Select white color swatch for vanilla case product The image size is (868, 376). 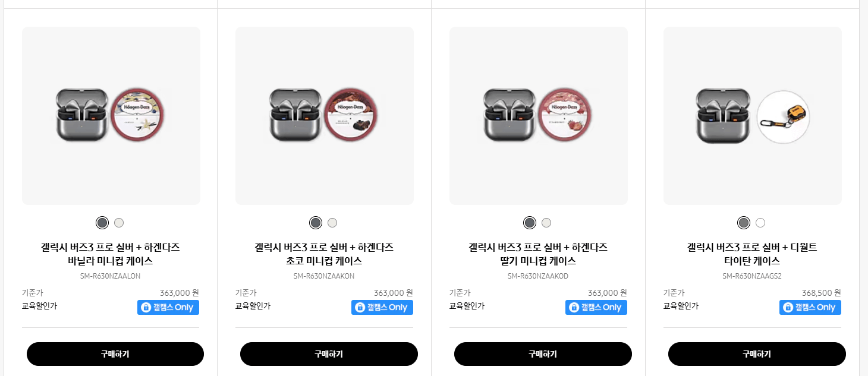pos(119,223)
